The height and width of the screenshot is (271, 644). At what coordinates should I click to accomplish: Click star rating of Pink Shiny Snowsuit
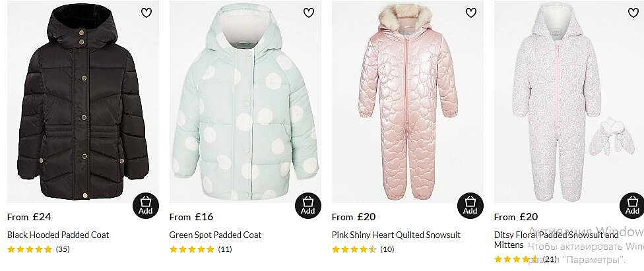(354, 249)
